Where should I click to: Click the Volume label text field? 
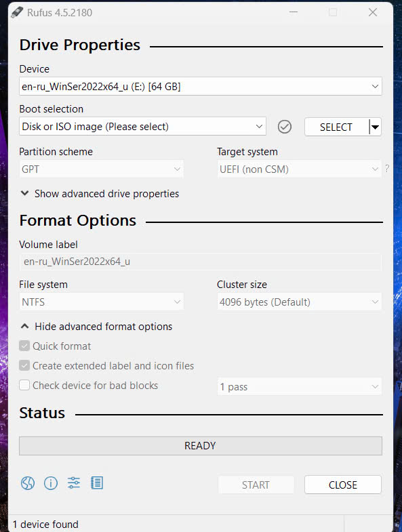tap(200, 262)
